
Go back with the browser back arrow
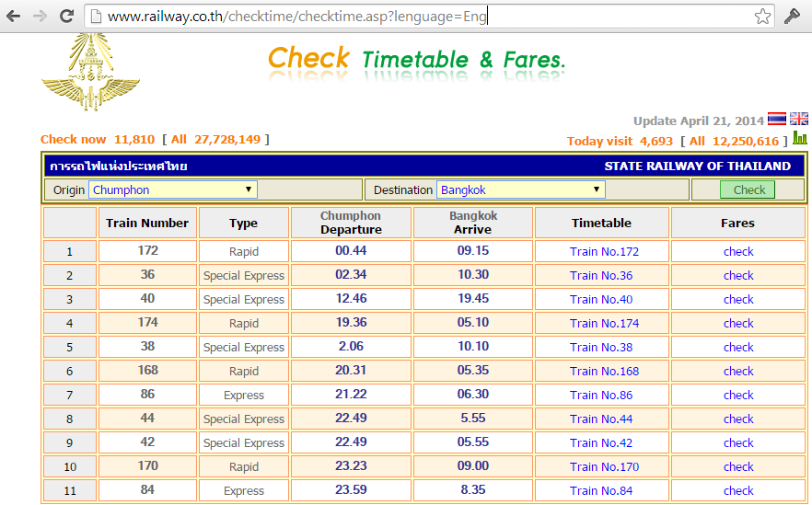(14, 16)
